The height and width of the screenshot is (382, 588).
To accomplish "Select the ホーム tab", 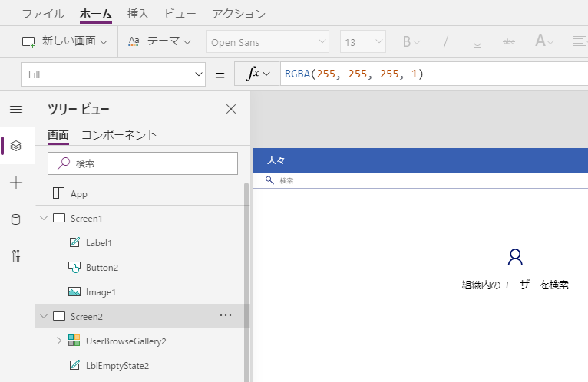I will (96, 14).
